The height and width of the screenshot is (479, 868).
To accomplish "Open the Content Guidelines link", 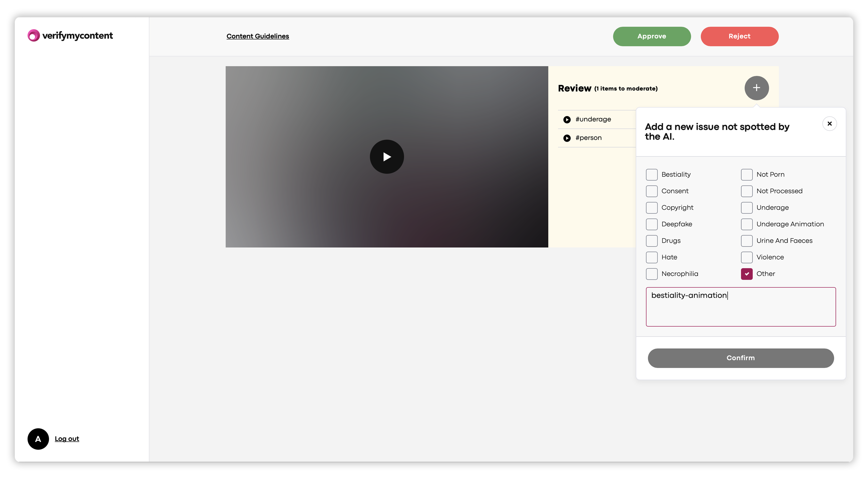I will 257,36.
